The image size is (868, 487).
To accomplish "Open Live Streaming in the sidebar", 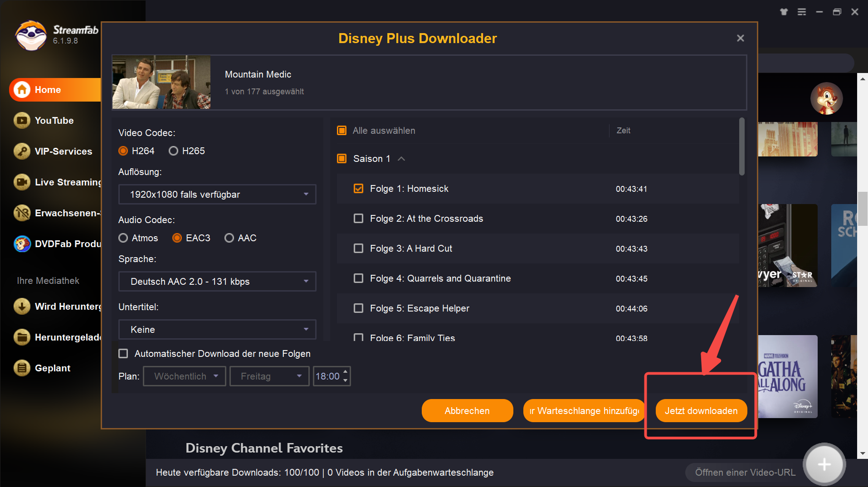I will click(68, 182).
